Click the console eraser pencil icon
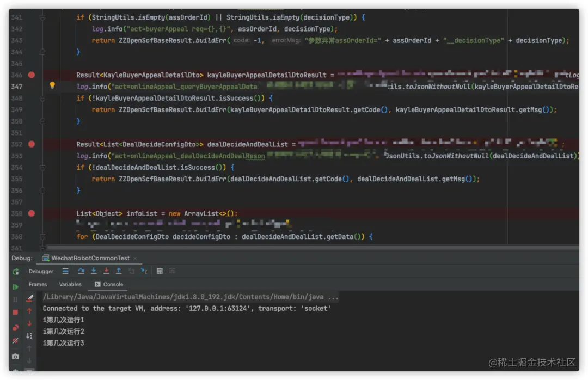 [x=29, y=298]
